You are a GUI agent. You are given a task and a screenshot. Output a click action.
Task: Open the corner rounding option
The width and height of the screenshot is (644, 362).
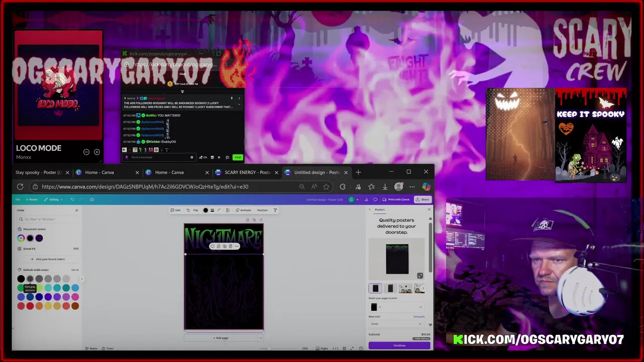tap(219, 210)
